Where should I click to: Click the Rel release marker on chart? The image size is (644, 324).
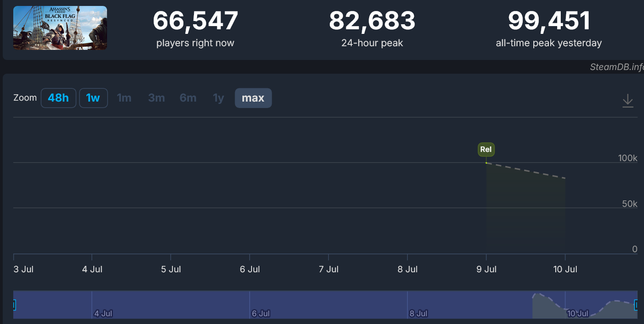[x=486, y=149]
